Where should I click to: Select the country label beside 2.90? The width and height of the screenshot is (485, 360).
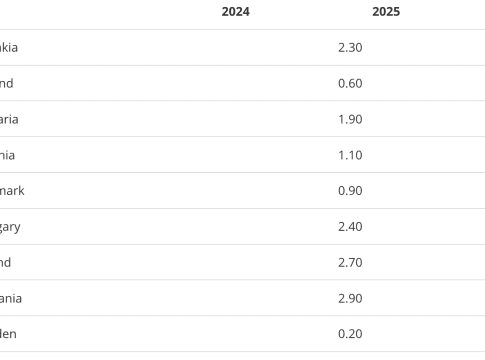pyautogui.click(x=11, y=299)
